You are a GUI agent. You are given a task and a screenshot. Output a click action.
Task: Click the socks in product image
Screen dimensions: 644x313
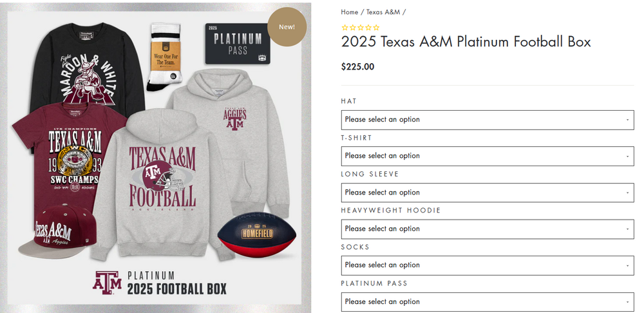coord(165,58)
